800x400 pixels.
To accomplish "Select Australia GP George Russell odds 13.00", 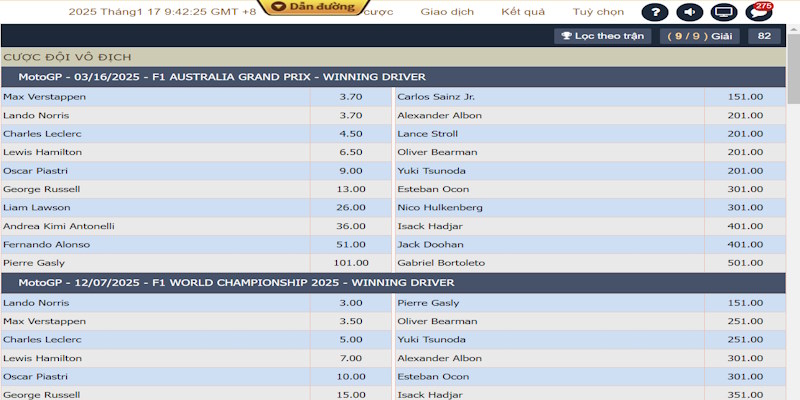I will (351, 189).
